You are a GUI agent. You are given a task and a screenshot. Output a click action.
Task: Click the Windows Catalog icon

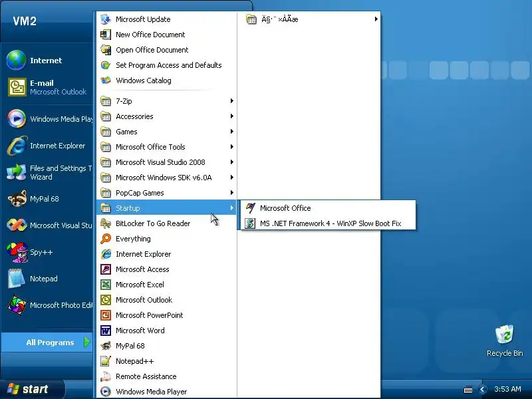coord(106,80)
